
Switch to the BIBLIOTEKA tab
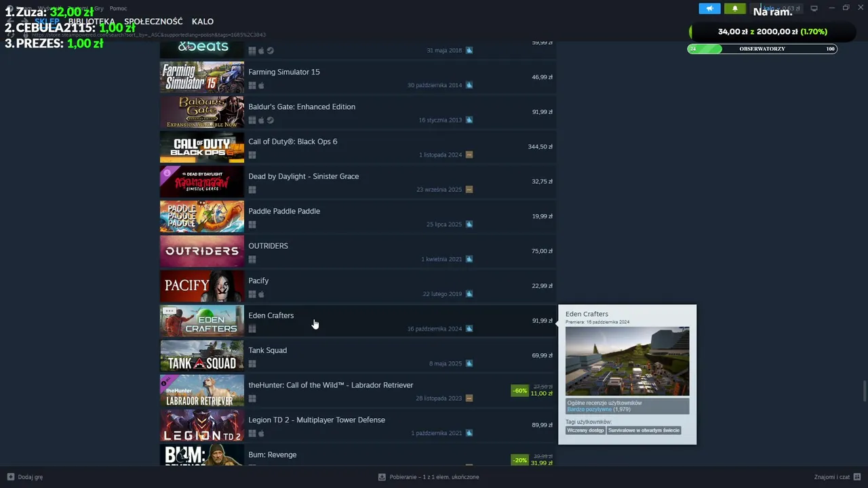click(x=92, y=22)
